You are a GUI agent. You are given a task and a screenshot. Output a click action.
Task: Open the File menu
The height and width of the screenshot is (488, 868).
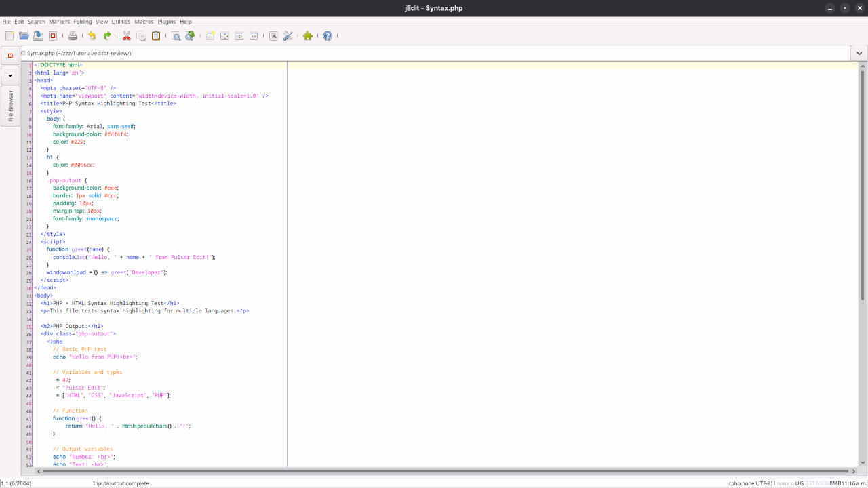(6, 22)
